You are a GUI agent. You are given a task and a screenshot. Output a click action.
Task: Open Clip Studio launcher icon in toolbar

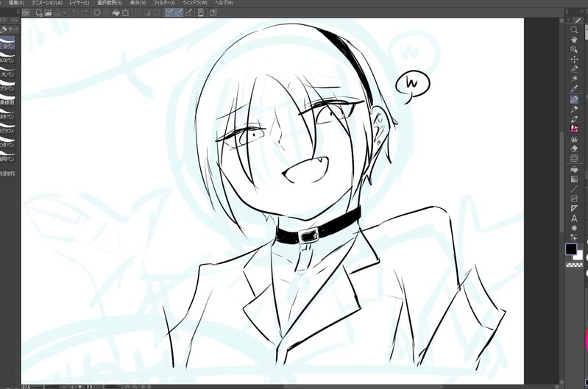point(26,13)
